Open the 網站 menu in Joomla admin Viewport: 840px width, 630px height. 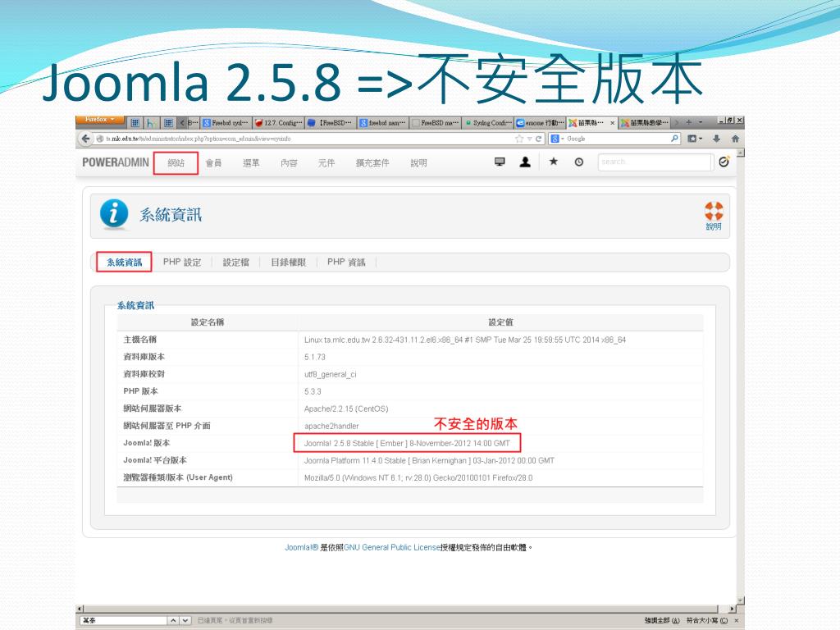coord(176,163)
